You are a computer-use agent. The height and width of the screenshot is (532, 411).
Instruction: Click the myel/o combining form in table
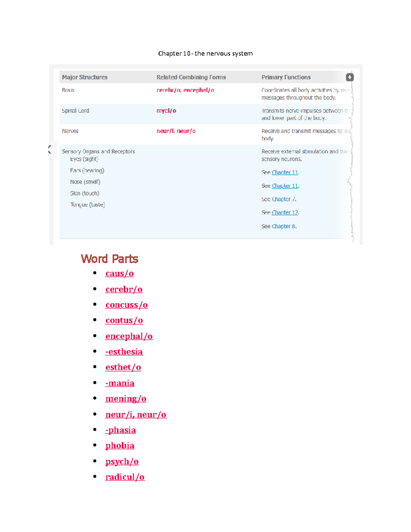pyautogui.click(x=166, y=111)
